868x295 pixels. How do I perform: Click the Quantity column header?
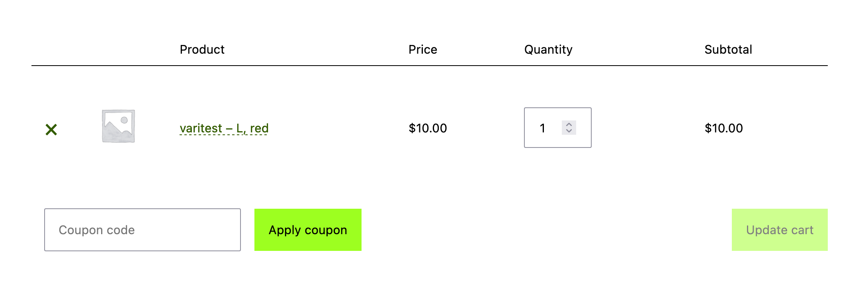(x=548, y=49)
